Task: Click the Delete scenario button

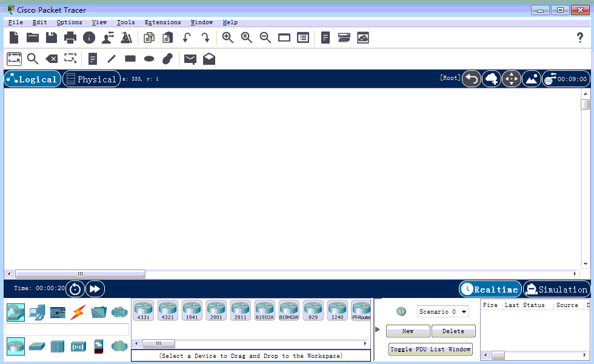Action: click(453, 331)
